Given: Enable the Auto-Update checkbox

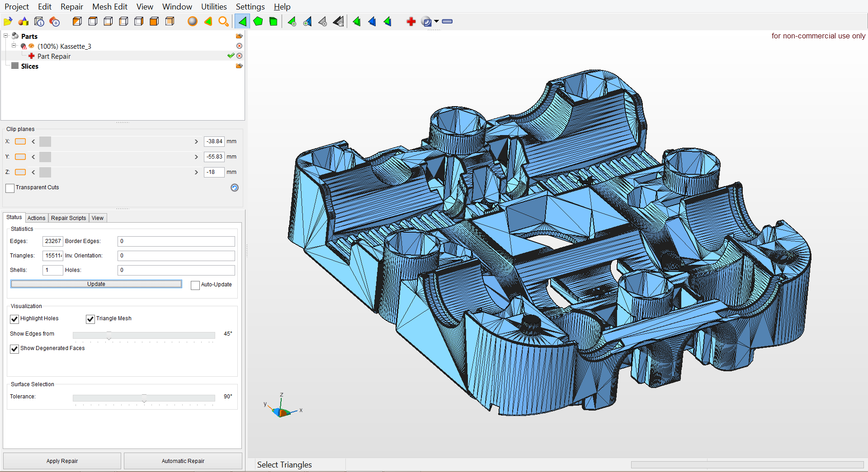Looking at the screenshot, I should (195, 285).
